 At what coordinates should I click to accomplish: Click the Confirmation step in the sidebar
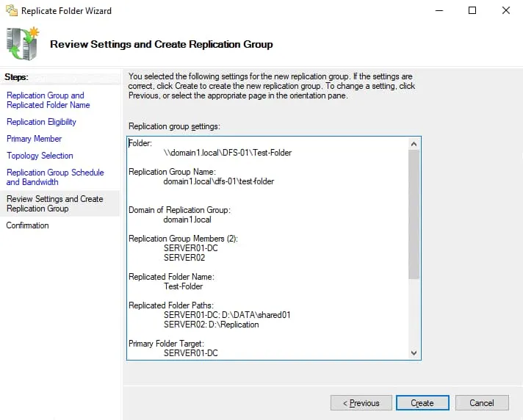[x=28, y=225]
